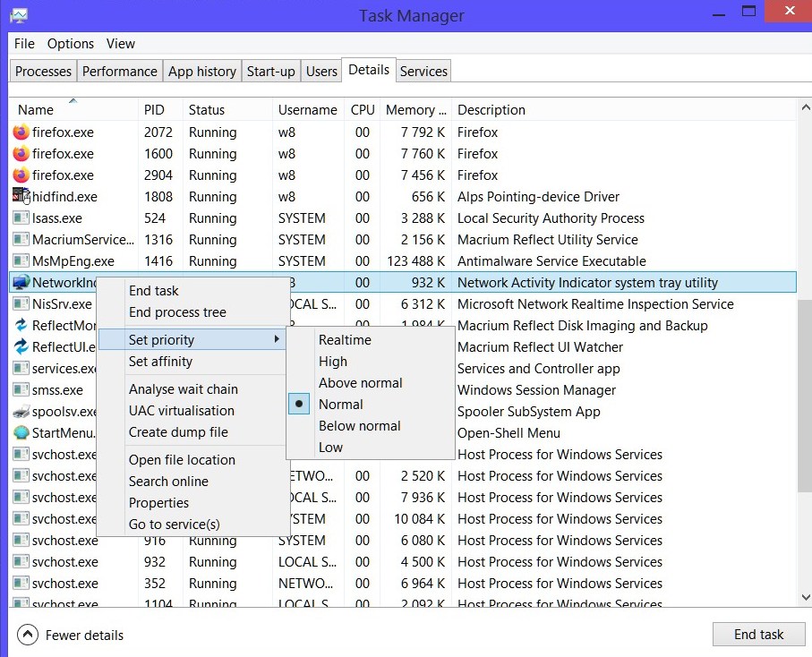Click the svchost.exe icon for PID 932
Image resolution: width=812 pixels, height=657 pixels.
coord(21,562)
